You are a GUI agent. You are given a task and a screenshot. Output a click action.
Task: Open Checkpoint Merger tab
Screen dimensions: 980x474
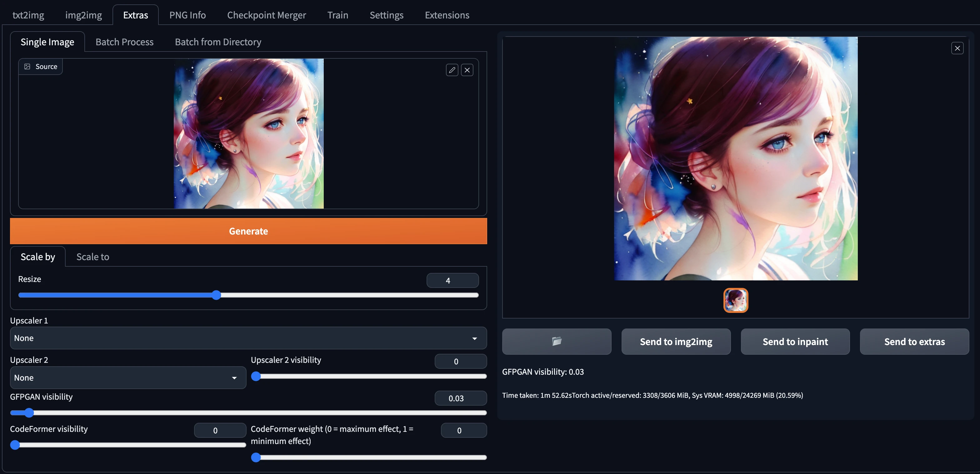point(266,15)
